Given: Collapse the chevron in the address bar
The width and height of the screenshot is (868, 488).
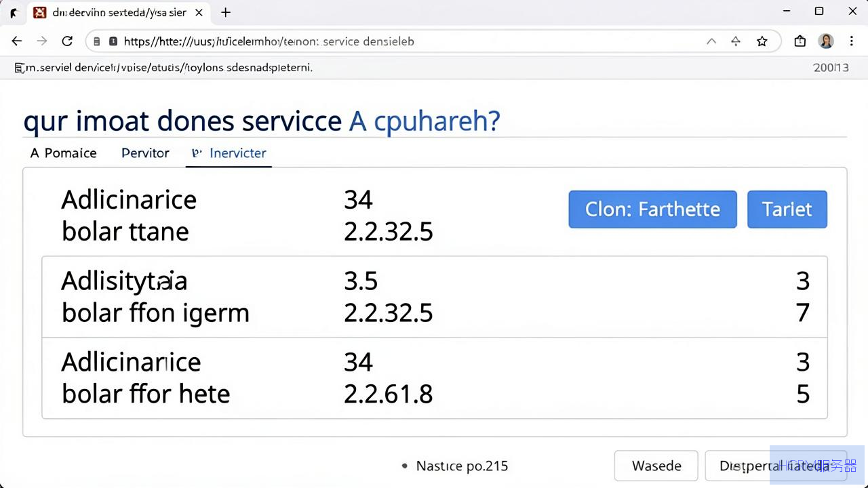Looking at the screenshot, I should (711, 41).
